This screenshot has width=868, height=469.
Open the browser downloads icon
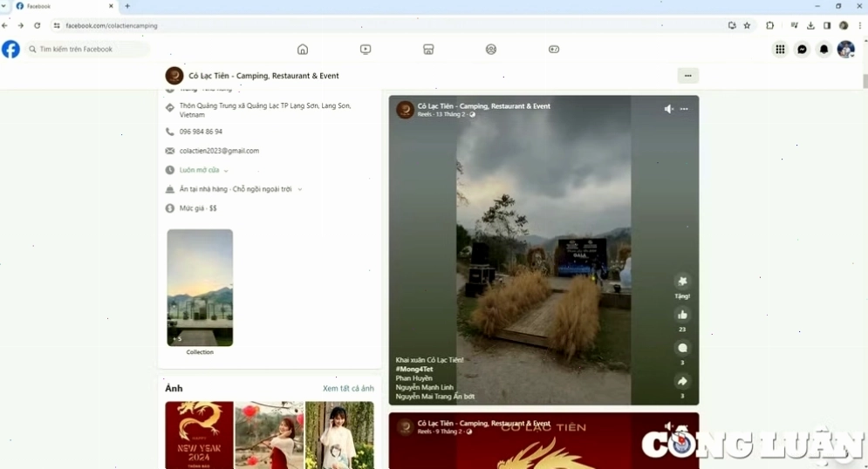click(x=810, y=25)
